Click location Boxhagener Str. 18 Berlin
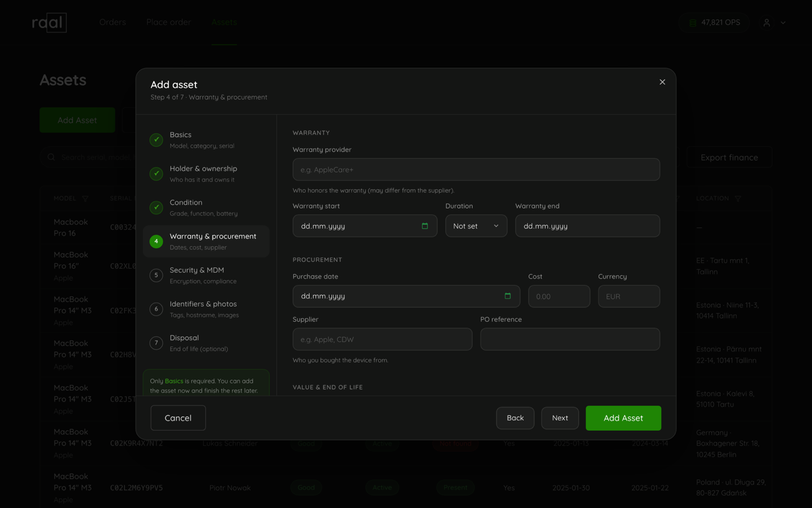Screen dimensions: 812x508 click(x=728, y=444)
